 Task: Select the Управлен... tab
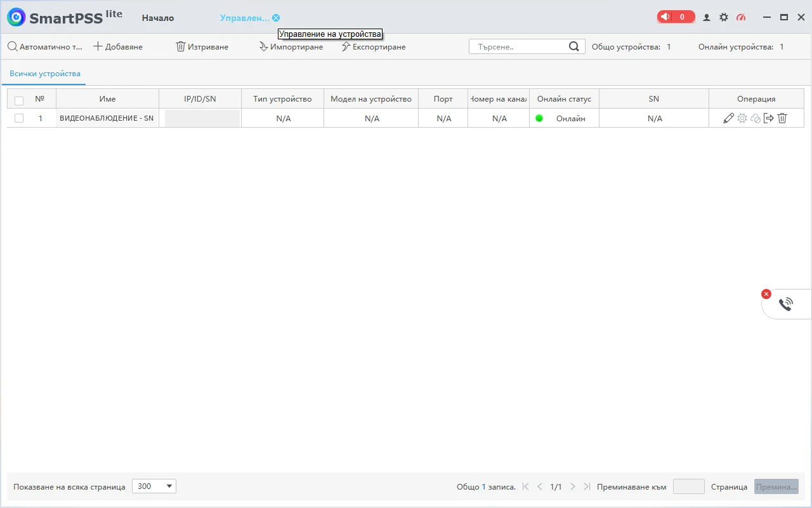tap(245, 18)
